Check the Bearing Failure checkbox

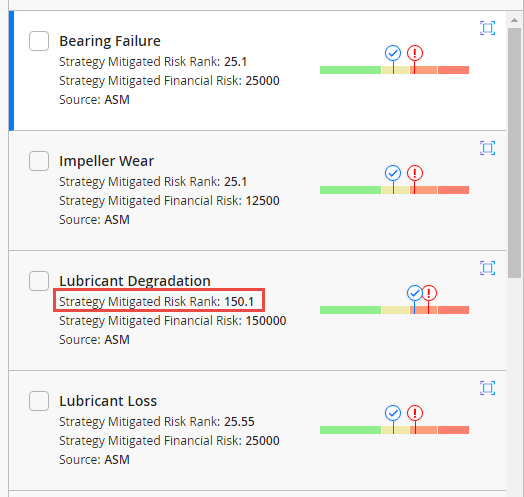tap(39, 41)
